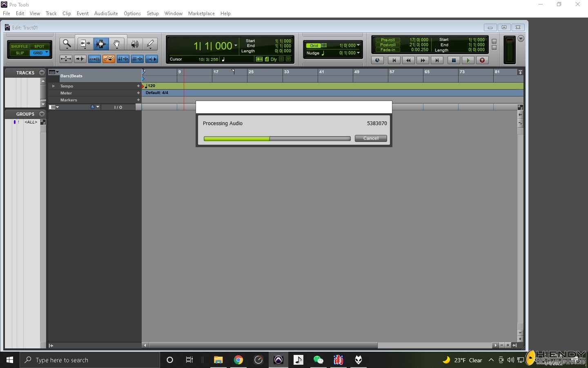
Task: Open the Setup menu
Action: click(x=153, y=13)
